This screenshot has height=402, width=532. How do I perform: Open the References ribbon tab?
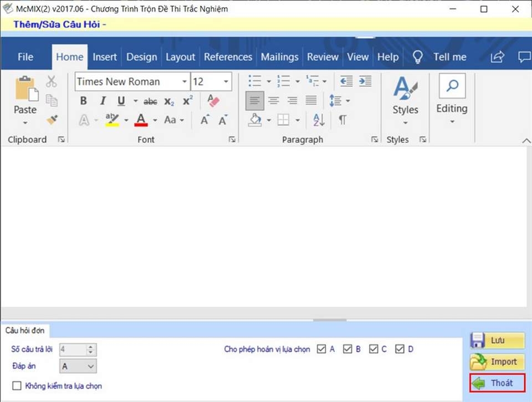228,57
